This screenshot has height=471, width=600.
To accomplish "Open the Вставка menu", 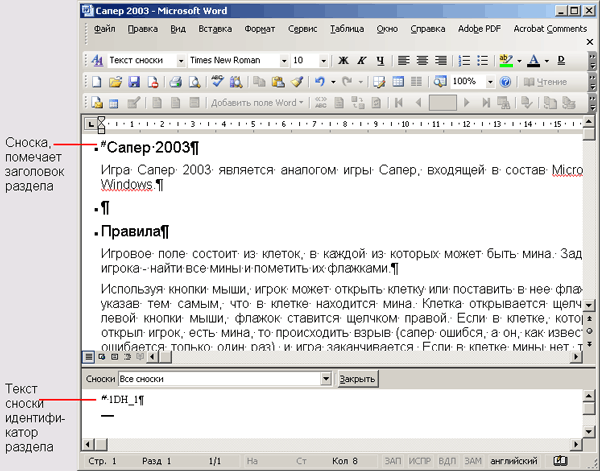I will (x=215, y=29).
